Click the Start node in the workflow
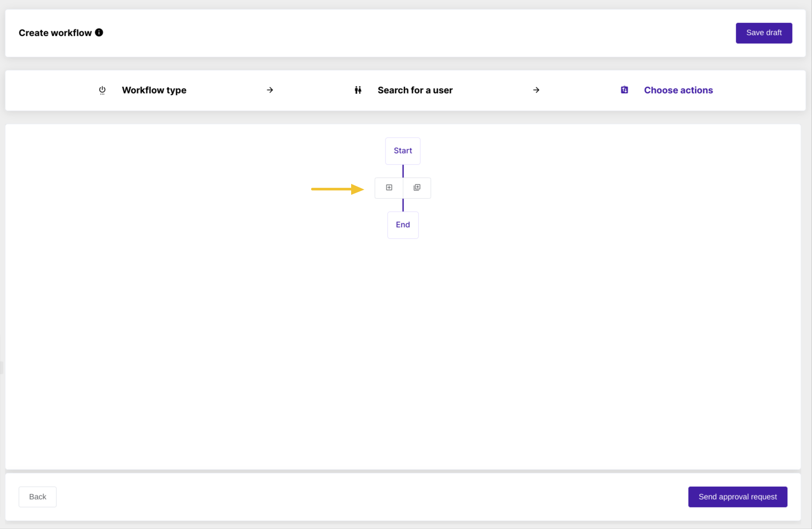The height and width of the screenshot is (529, 812). tap(403, 151)
